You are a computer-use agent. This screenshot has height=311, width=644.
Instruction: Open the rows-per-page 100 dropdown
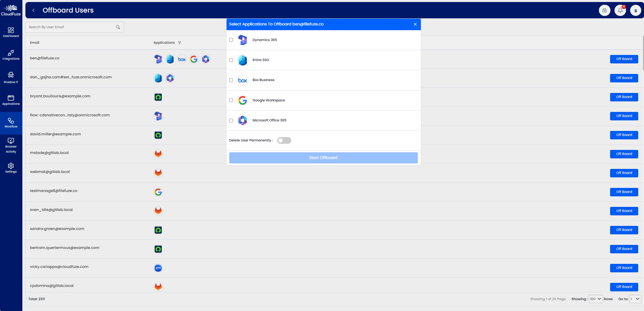click(x=595, y=299)
